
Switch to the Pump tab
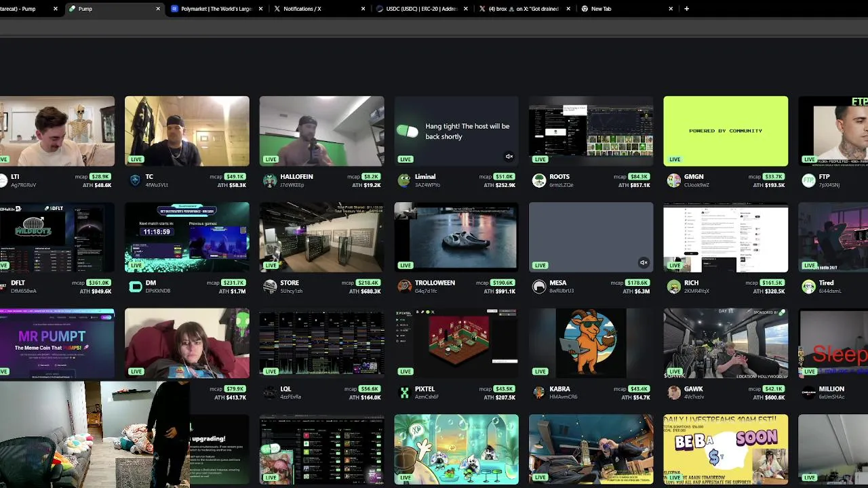coord(115,9)
